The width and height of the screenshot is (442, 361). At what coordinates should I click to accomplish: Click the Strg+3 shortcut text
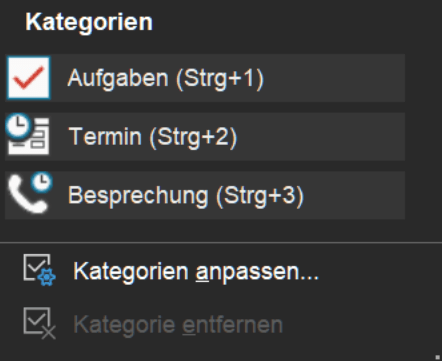coord(260,195)
